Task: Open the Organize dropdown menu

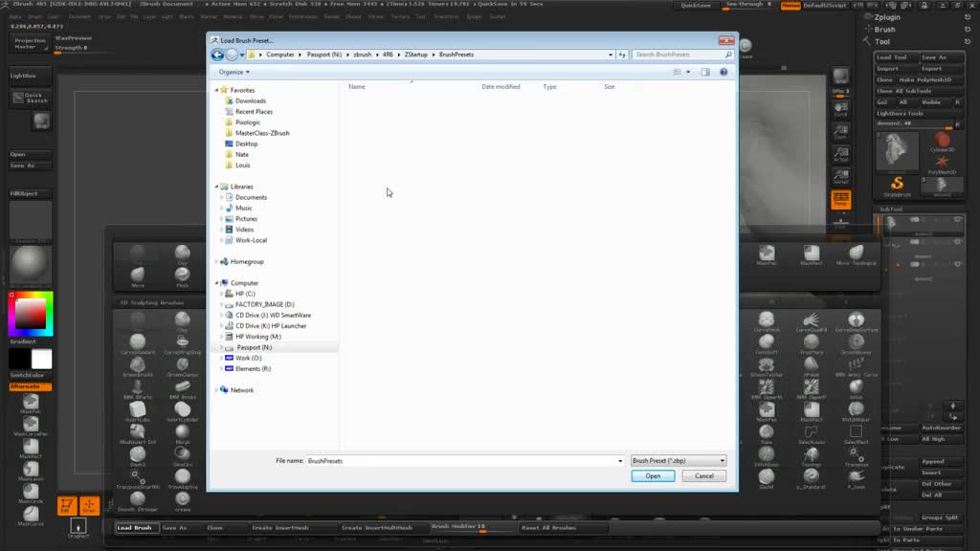Action: (x=234, y=72)
